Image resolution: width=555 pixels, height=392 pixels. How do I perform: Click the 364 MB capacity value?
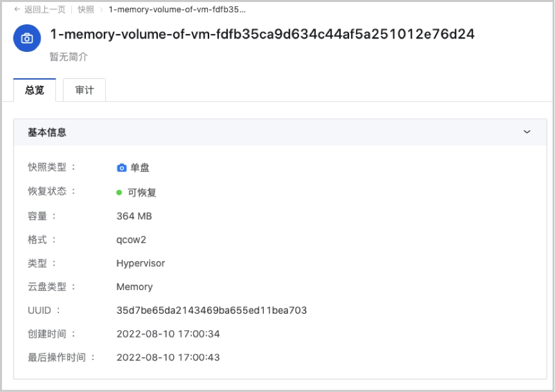[x=134, y=216]
